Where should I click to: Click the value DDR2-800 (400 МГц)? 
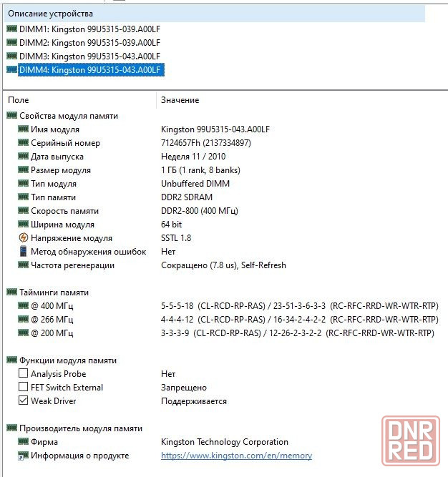pyautogui.click(x=200, y=210)
